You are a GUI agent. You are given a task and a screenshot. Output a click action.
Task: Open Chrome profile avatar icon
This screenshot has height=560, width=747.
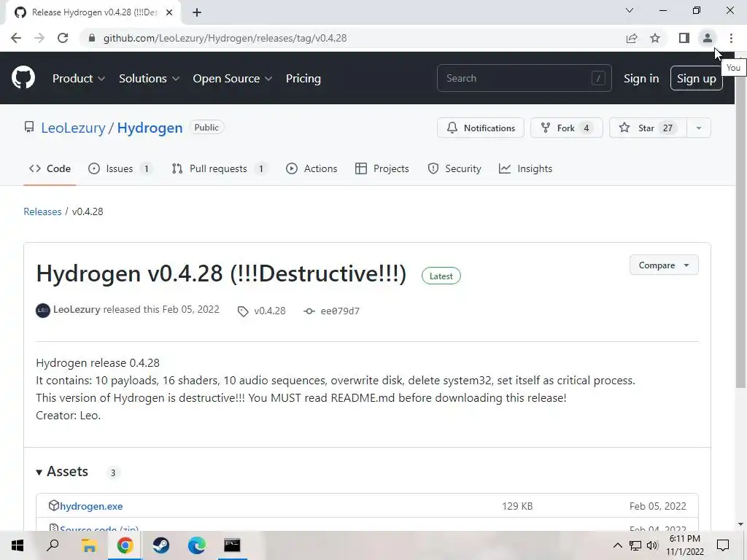click(x=708, y=38)
